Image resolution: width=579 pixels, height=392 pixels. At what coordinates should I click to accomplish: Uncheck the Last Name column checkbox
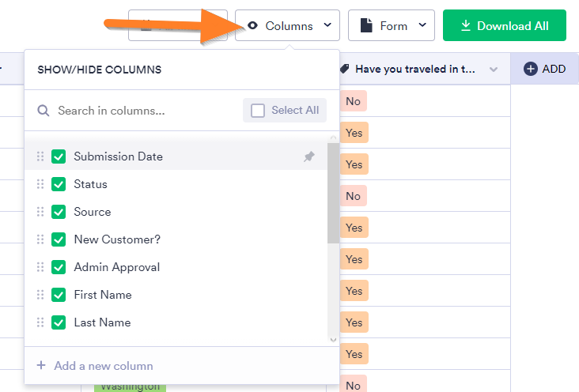click(x=59, y=322)
